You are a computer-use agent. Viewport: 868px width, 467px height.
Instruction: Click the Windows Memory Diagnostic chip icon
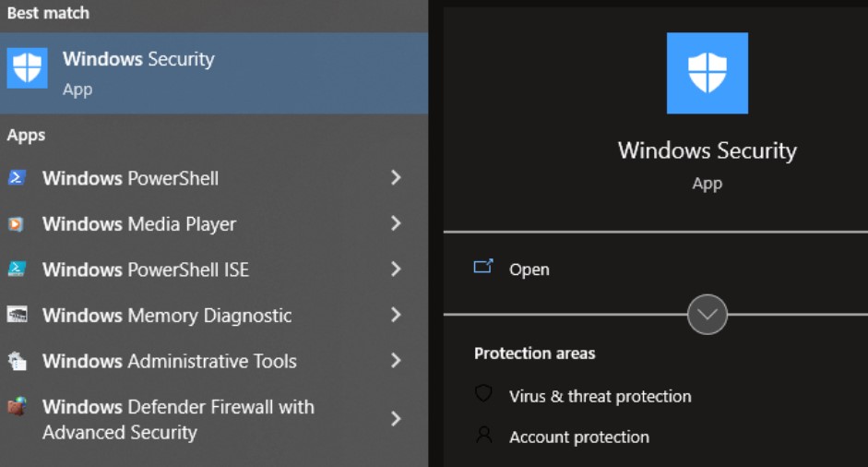pos(18,315)
